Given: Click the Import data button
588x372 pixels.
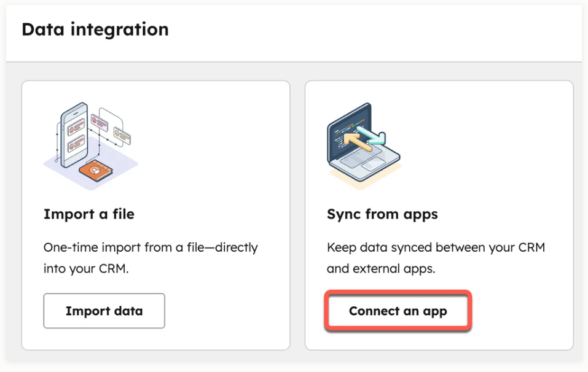Looking at the screenshot, I should [x=104, y=311].
